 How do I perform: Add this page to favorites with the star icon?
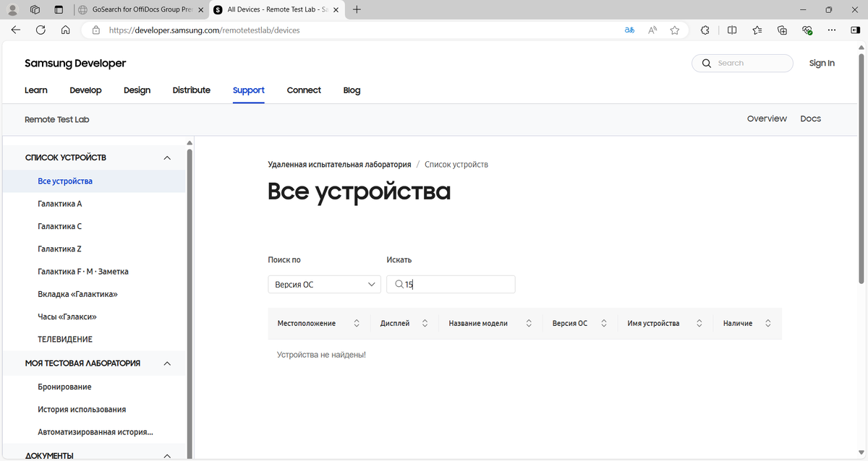(x=674, y=30)
